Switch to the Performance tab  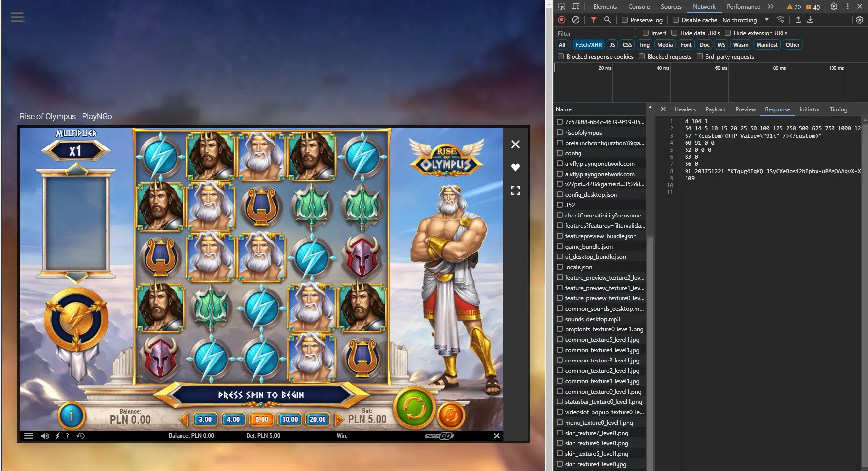coord(743,7)
